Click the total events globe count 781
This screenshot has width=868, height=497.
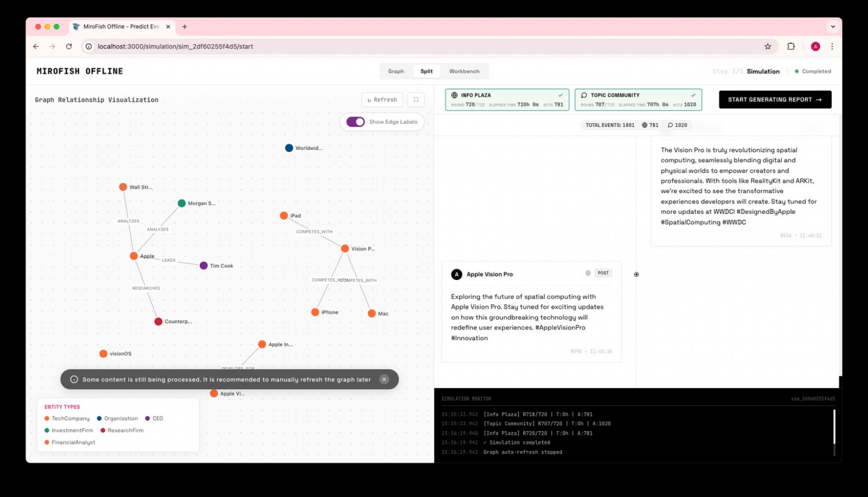650,125
